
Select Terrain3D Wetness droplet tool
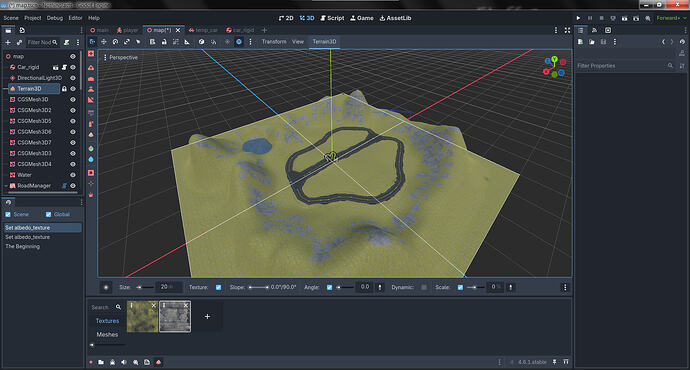coord(91,159)
